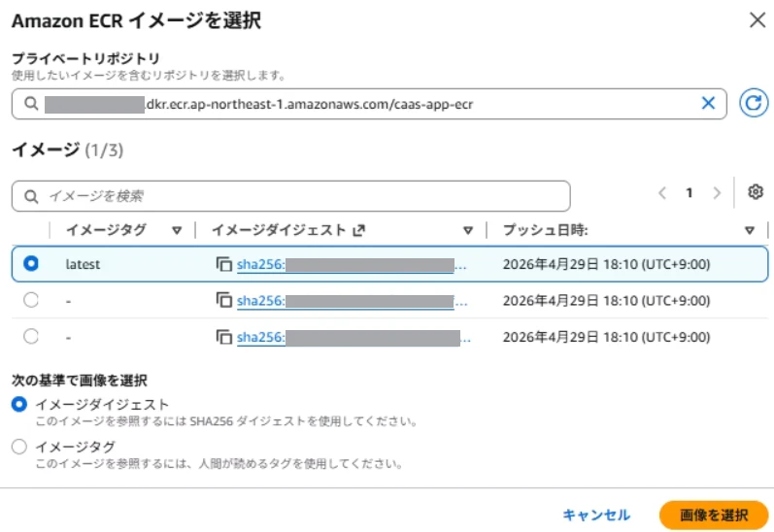Open sha256 digest link of latest image
This screenshot has width=774, height=532.
pos(352,264)
